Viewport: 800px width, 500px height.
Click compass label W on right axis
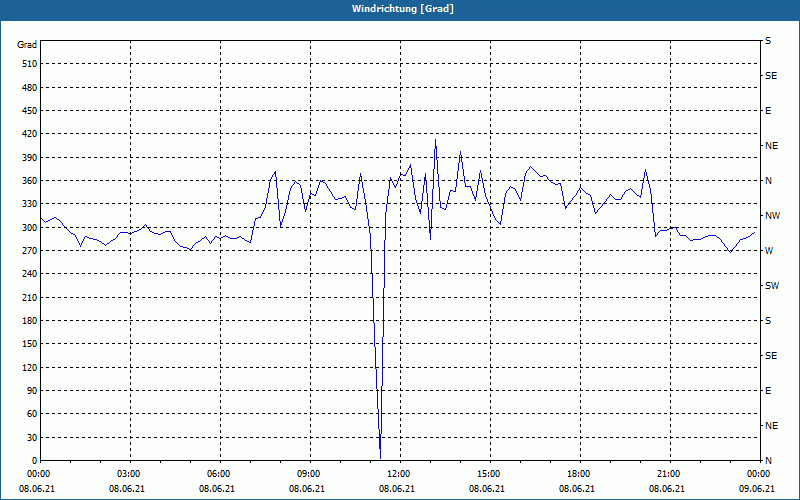[769, 251]
